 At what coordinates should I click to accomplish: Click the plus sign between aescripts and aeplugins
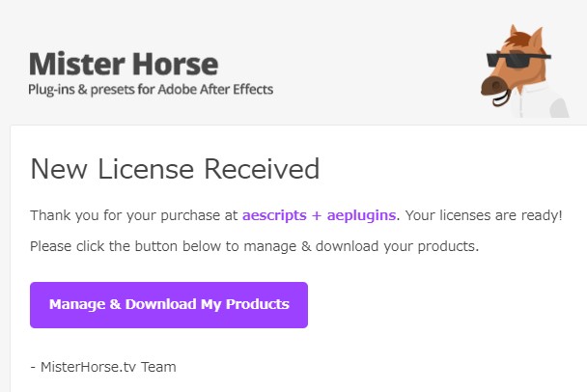[317, 216]
